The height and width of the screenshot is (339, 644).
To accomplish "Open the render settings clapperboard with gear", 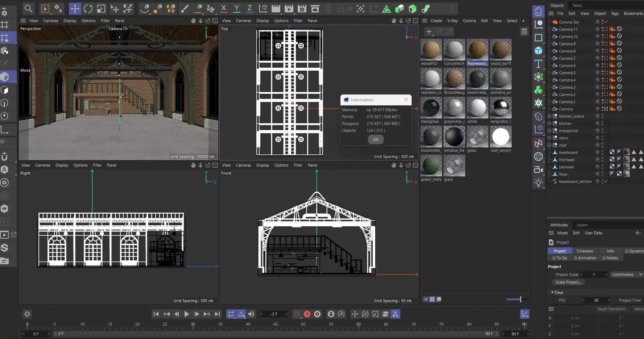I will pyautogui.click(x=302, y=8).
